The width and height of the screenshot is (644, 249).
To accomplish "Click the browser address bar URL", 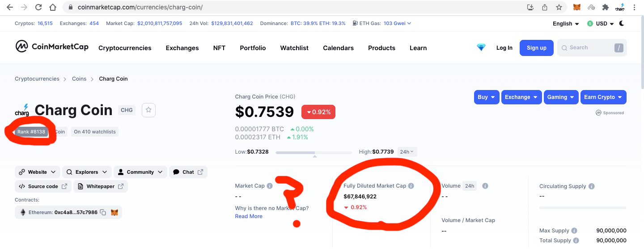I will pos(140,8).
